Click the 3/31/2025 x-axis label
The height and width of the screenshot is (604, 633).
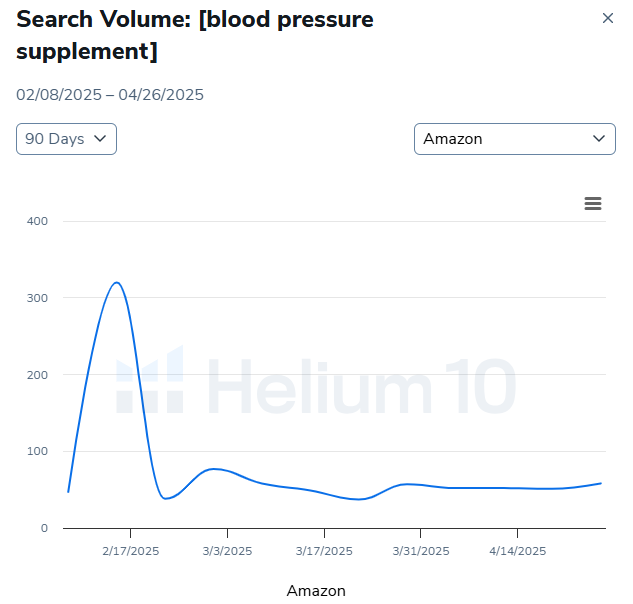[x=420, y=551]
